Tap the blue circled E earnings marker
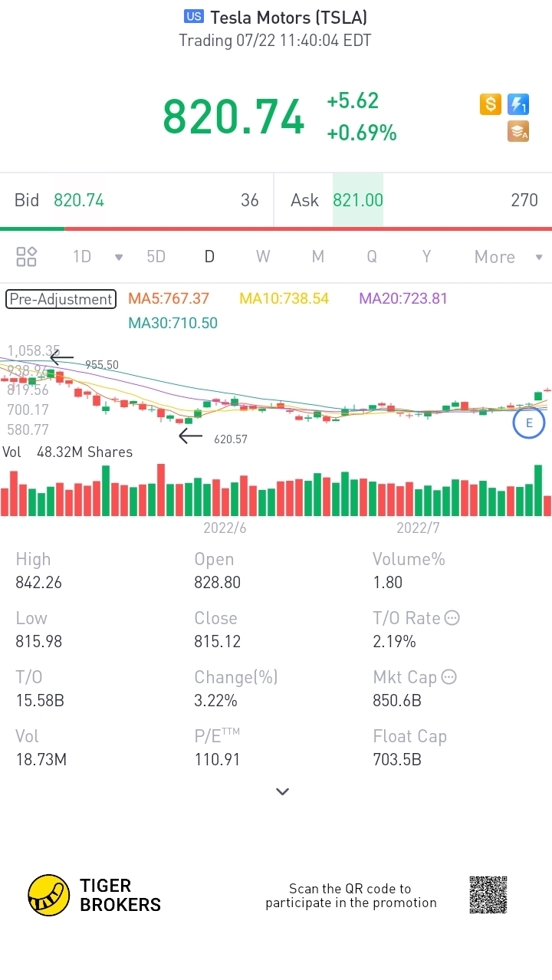 pos(529,423)
